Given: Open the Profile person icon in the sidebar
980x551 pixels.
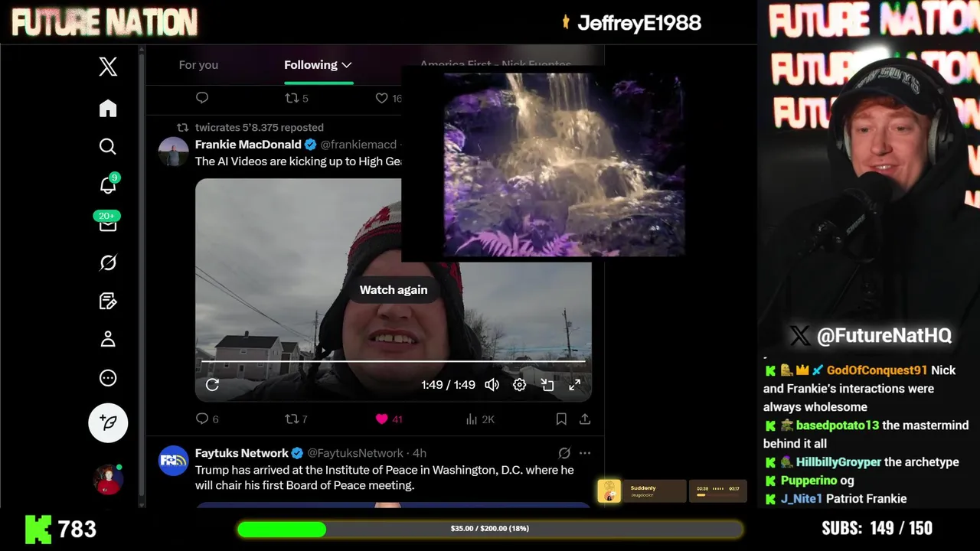Looking at the screenshot, I should pyautogui.click(x=108, y=339).
